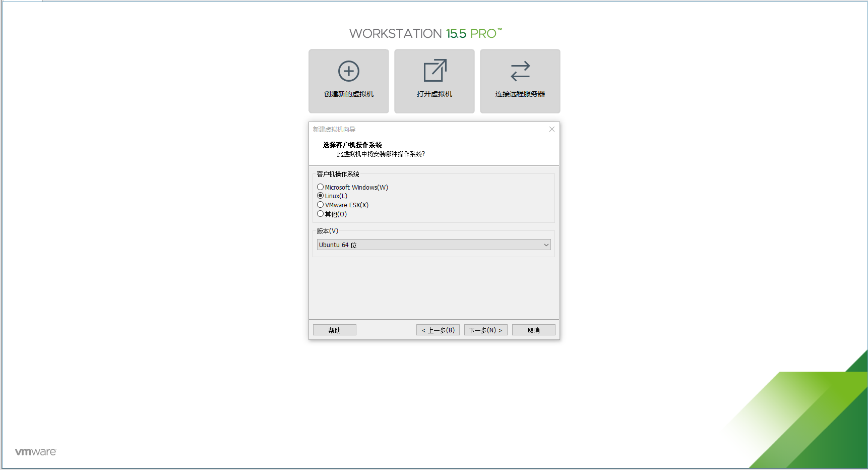Click the 帮助 button

[335, 330]
